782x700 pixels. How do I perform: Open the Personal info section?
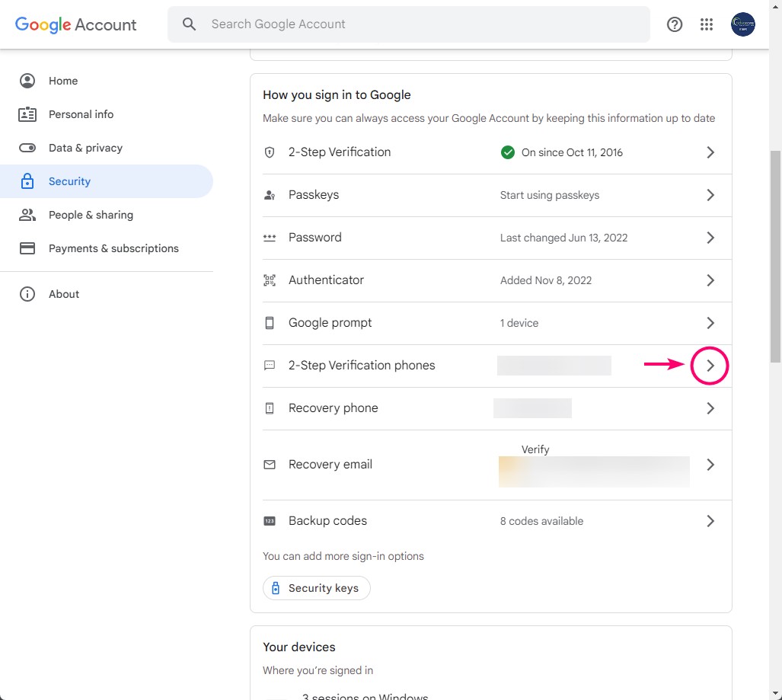tap(107, 114)
